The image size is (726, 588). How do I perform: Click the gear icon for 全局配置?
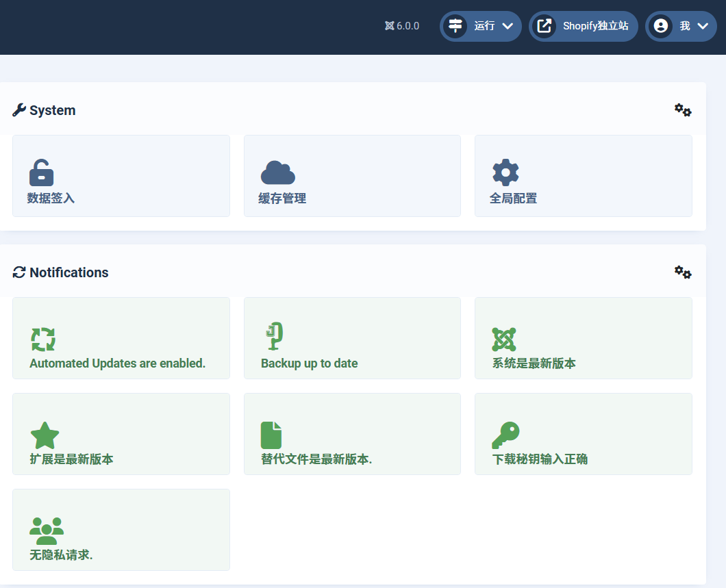click(505, 172)
